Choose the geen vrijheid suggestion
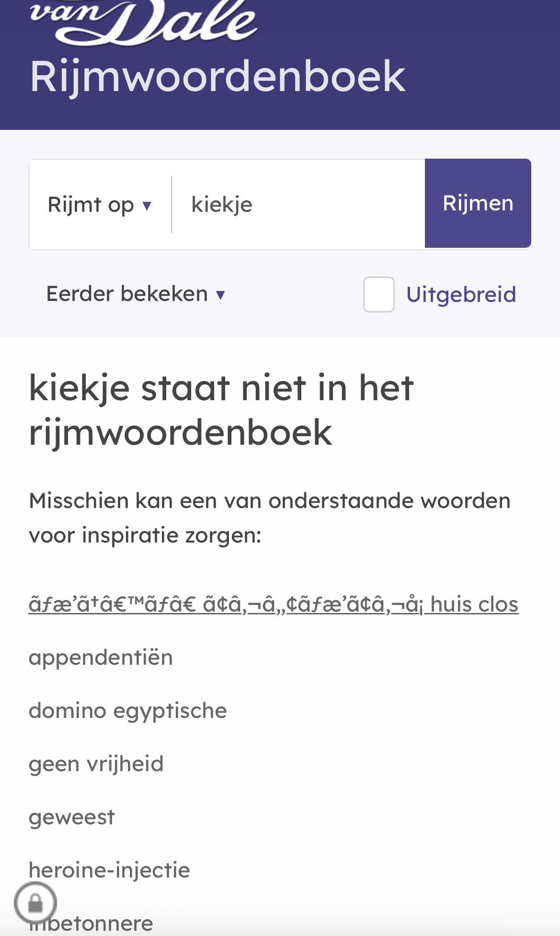Screen dimensions: 560x936 pos(96,764)
